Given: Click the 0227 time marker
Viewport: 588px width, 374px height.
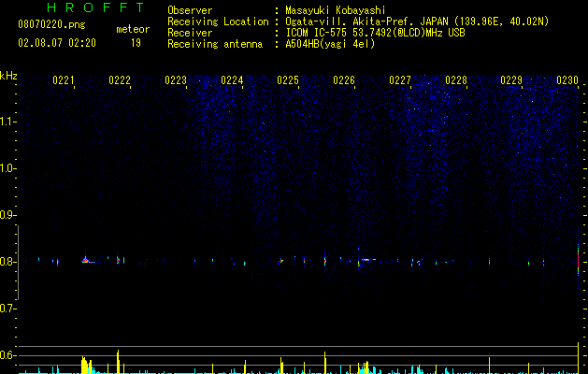Looking at the screenshot, I should [x=400, y=80].
